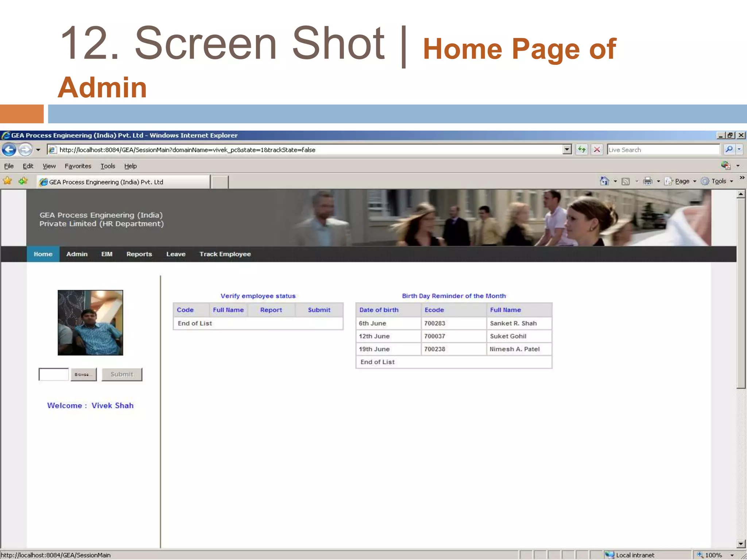
Task: Select the GEA Process Engineering browser tab
Action: click(123, 182)
